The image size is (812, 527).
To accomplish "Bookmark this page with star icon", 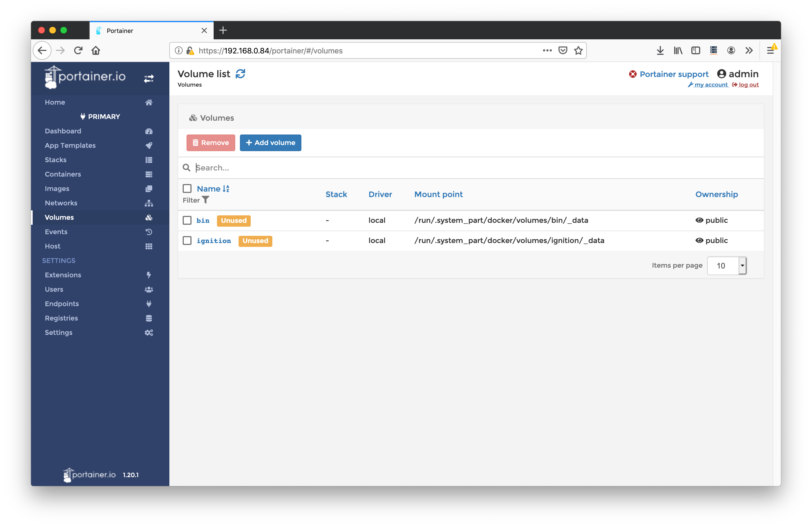I will click(x=578, y=51).
